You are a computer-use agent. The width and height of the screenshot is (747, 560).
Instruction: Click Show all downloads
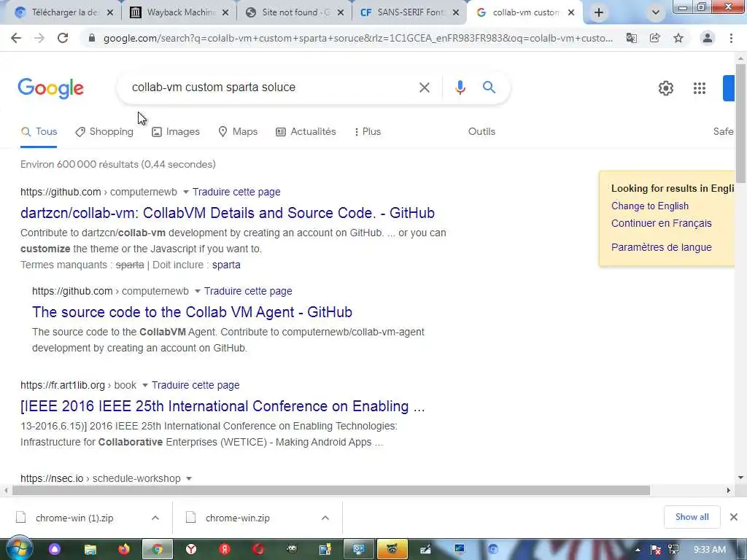(x=692, y=517)
